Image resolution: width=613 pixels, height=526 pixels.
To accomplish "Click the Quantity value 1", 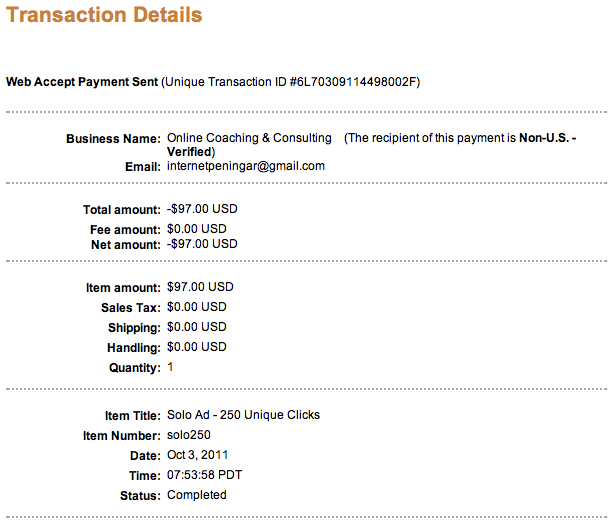I will [x=171, y=367].
